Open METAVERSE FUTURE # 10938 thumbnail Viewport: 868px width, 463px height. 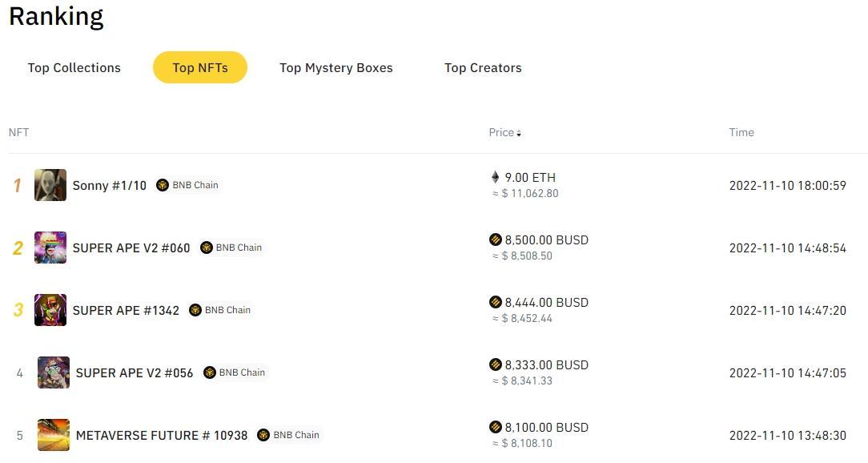54,435
